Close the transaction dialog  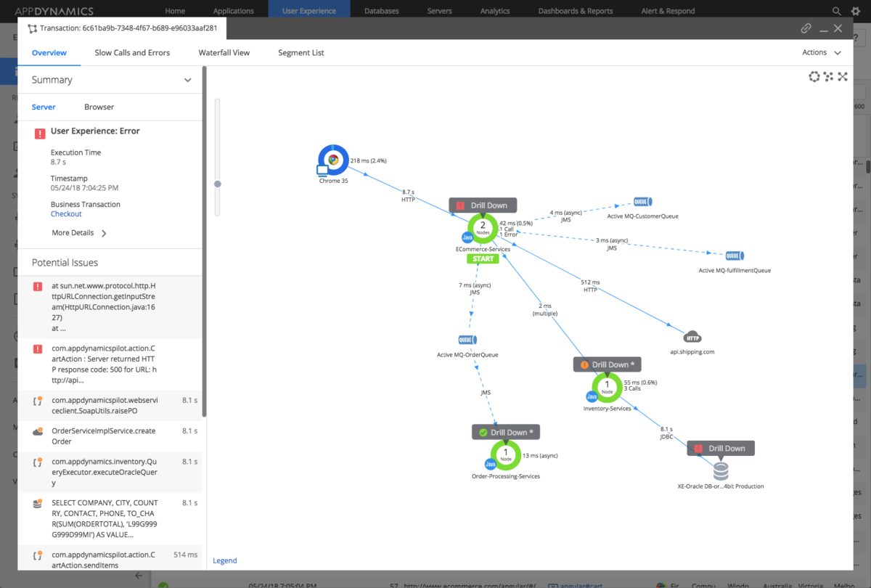[838, 28]
